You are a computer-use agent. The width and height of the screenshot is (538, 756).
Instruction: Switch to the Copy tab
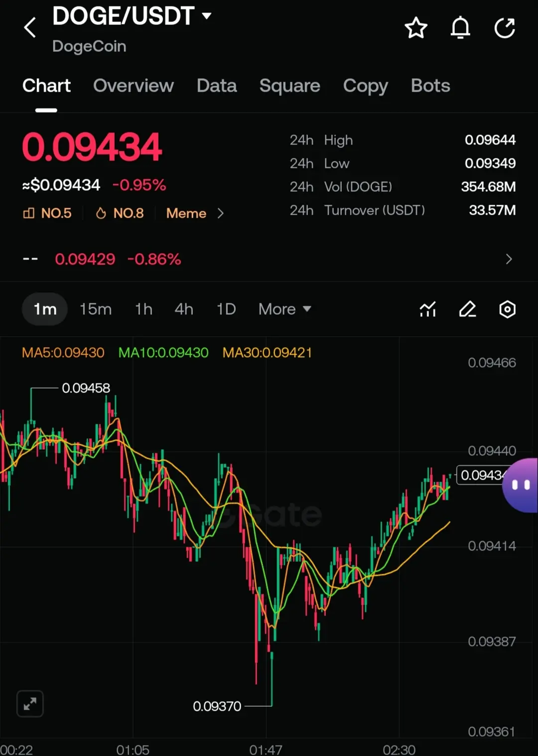366,86
